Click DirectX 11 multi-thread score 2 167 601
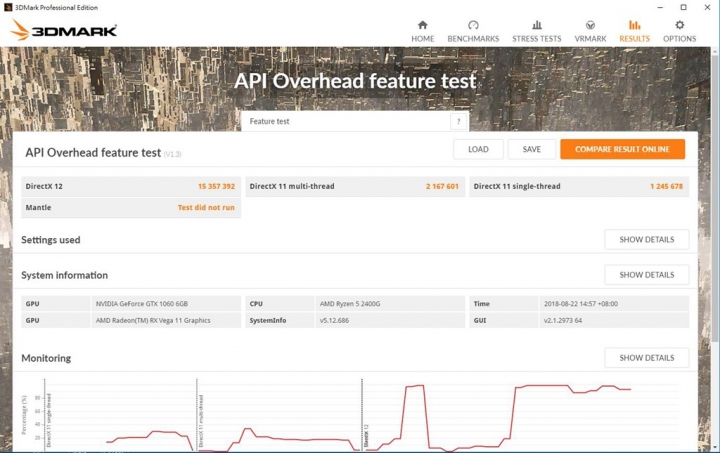This screenshot has width=720, height=453. point(442,186)
